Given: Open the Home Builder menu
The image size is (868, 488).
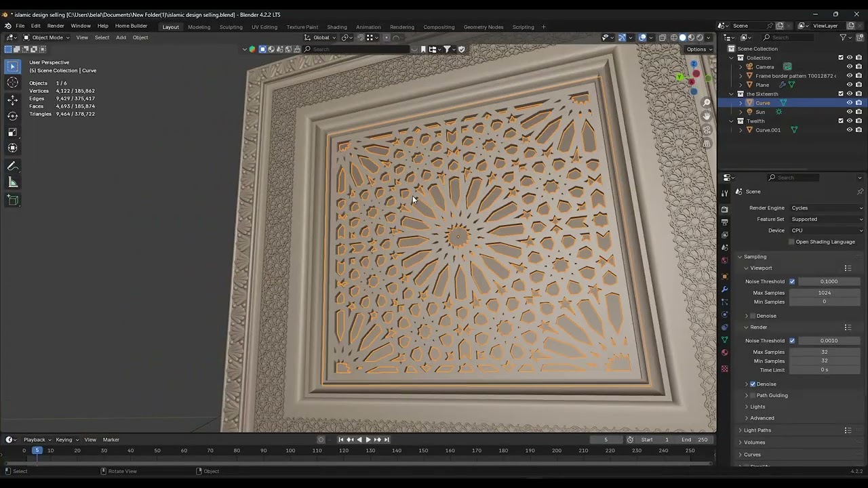Looking at the screenshot, I should [x=131, y=26].
